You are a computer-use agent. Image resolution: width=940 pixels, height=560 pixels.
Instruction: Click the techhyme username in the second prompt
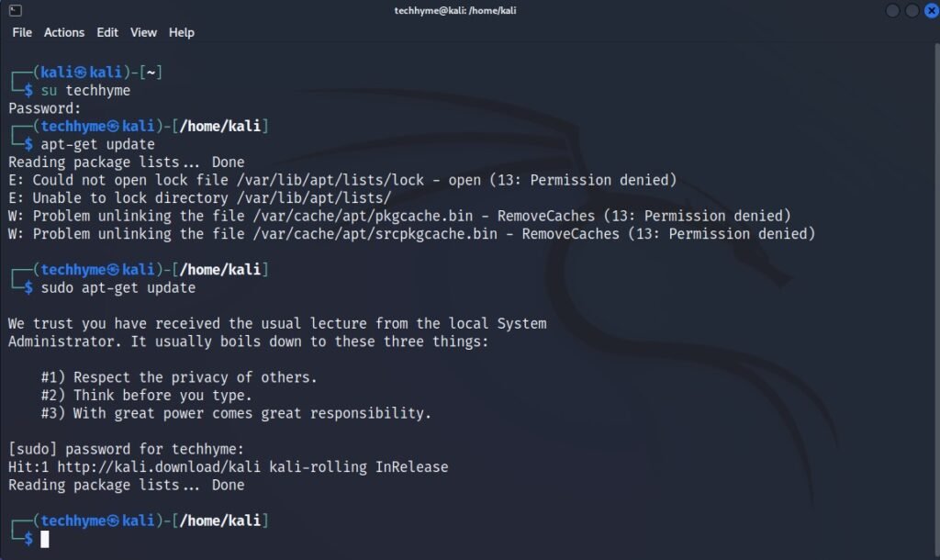click(74, 125)
